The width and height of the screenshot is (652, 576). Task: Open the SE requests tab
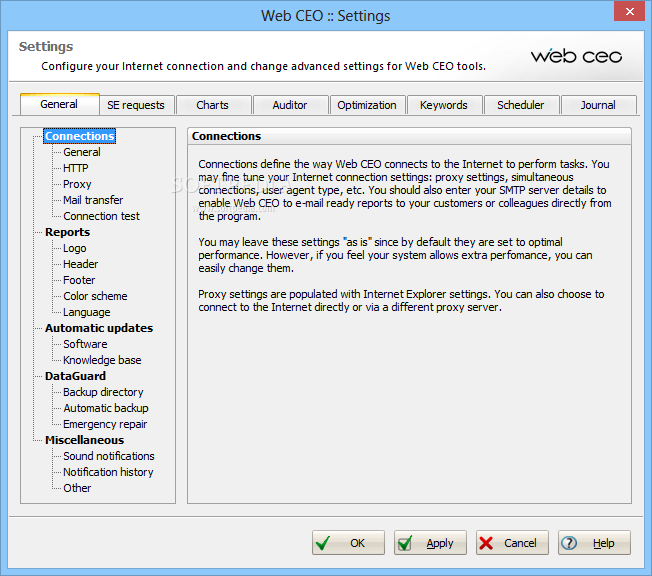pyautogui.click(x=136, y=105)
